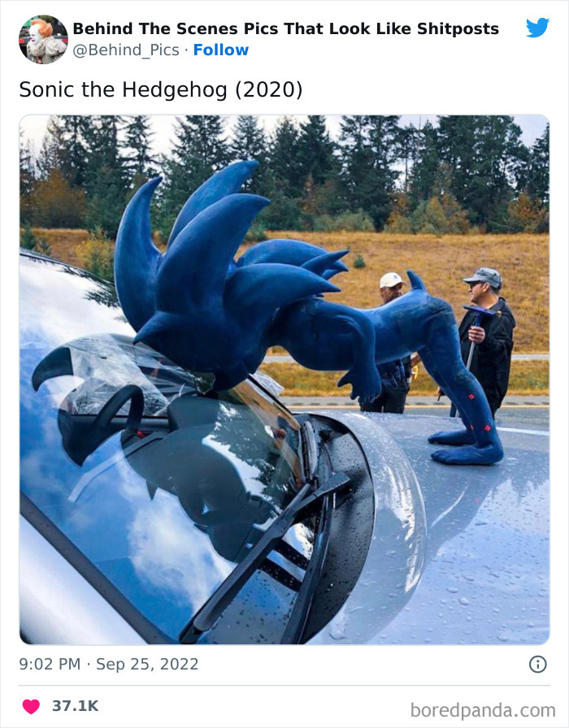
Task: Open the blue Sonic stand-in photo
Action: (284, 379)
